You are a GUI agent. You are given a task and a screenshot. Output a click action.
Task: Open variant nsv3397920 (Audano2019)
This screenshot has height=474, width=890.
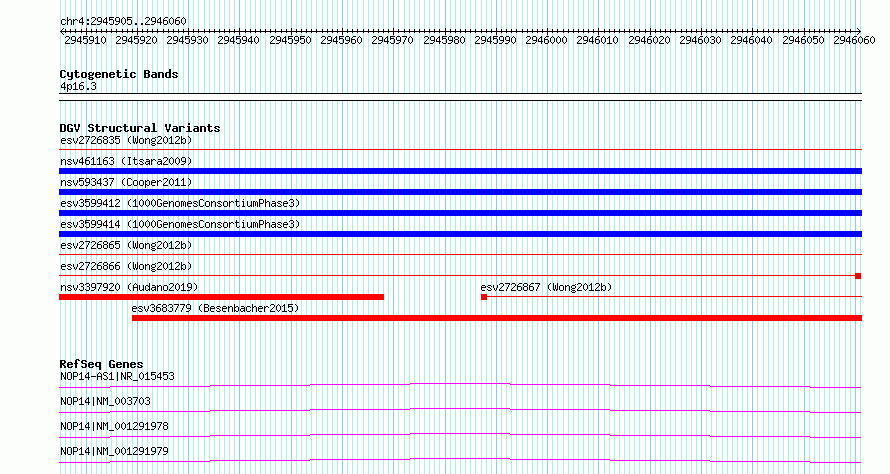click(129, 287)
